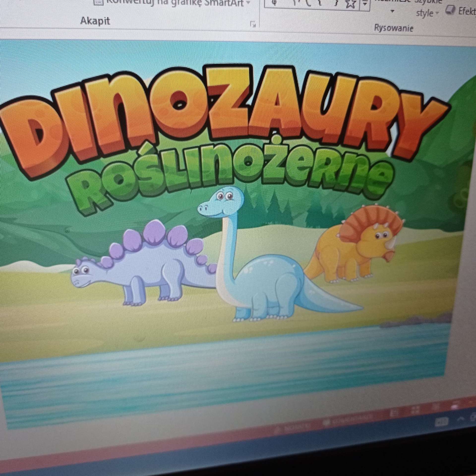Screen dimensions: 476x476
Task: Click the SmartArt convert icon
Action: [x=98, y=2]
